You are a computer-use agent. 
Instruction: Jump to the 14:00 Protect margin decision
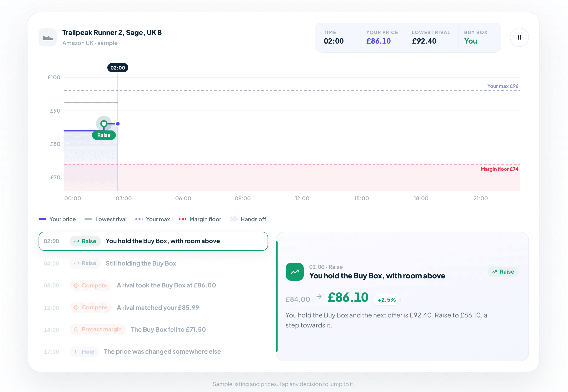(x=153, y=329)
